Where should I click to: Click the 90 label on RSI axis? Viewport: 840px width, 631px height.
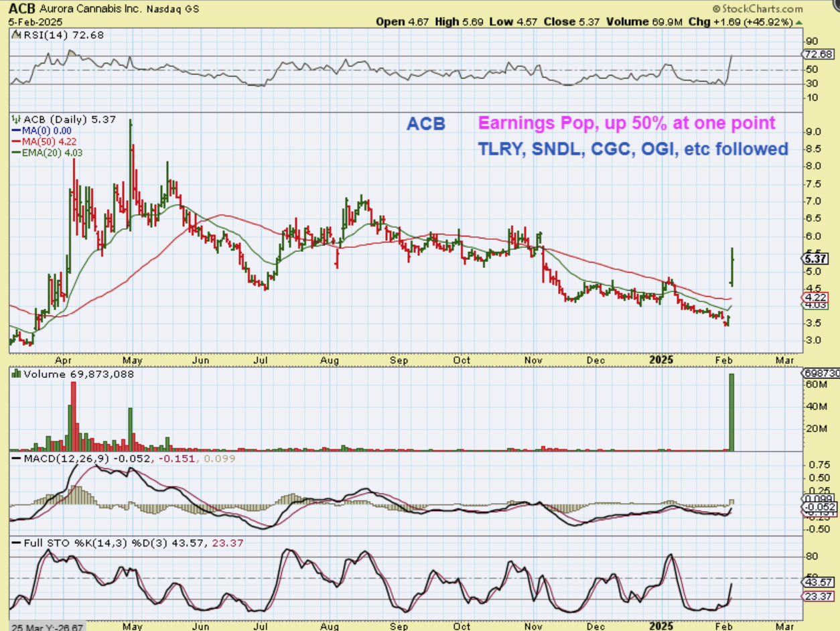coord(811,41)
